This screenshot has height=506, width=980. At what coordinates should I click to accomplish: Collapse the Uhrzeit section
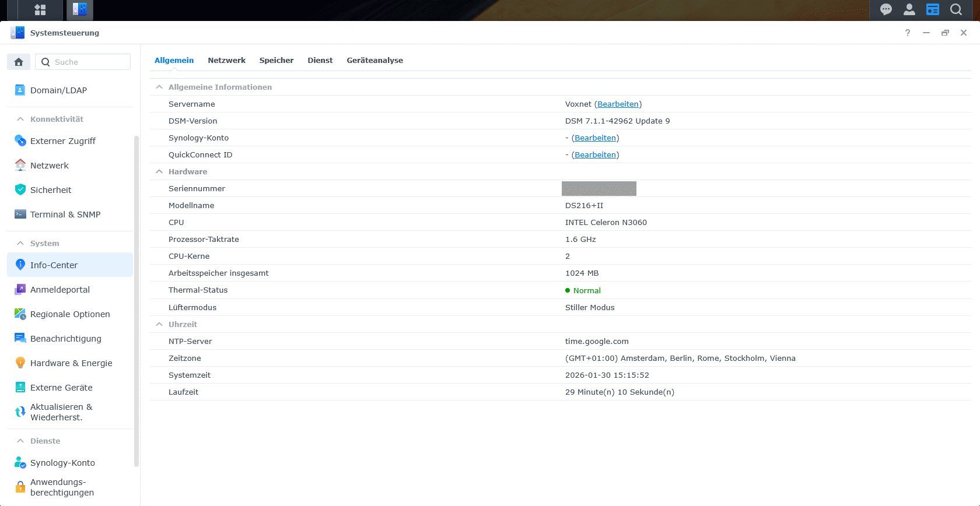tap(159, 324)
